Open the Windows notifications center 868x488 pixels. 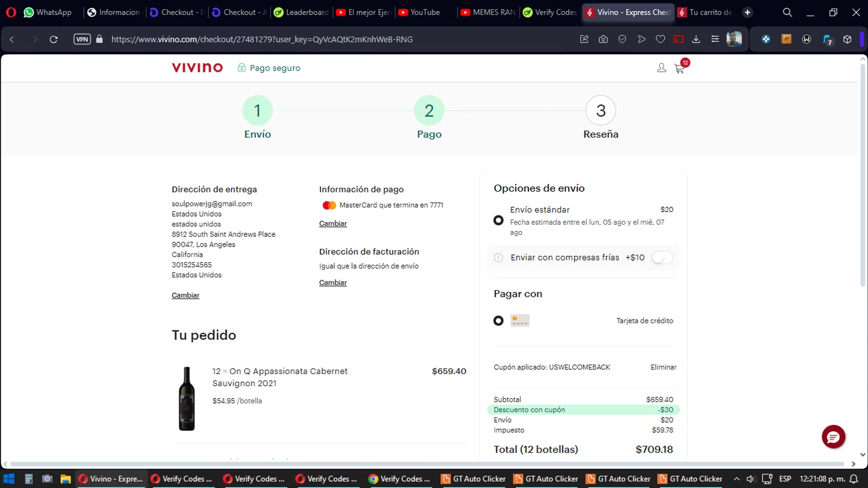point(854,479)
